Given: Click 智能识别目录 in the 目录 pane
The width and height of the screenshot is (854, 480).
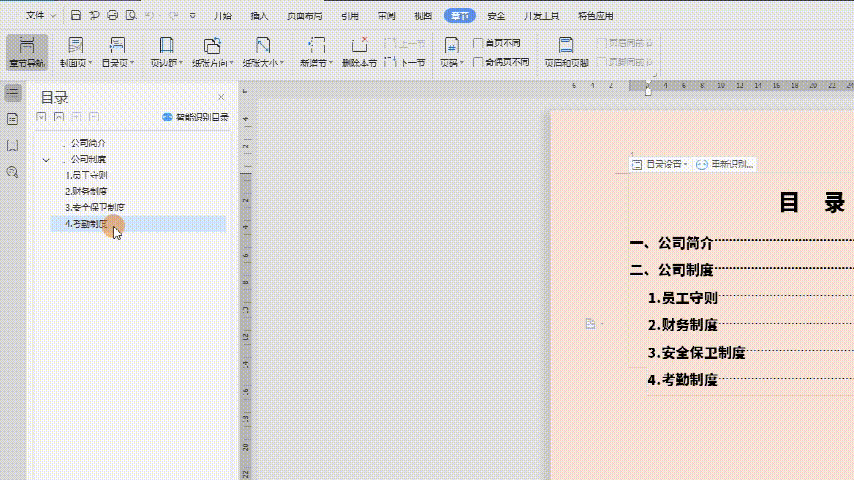Looking at the screenshot, I should click(x=196, y=117).
